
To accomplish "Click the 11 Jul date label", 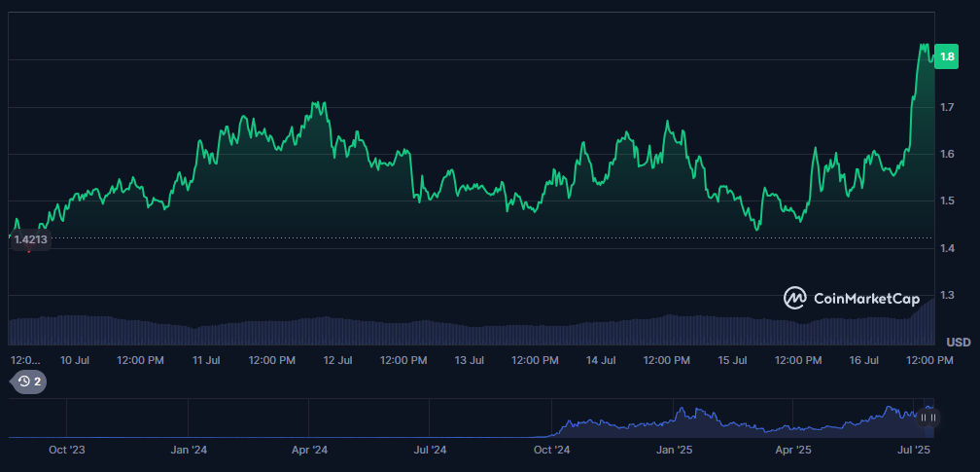I will coord(206,360).
